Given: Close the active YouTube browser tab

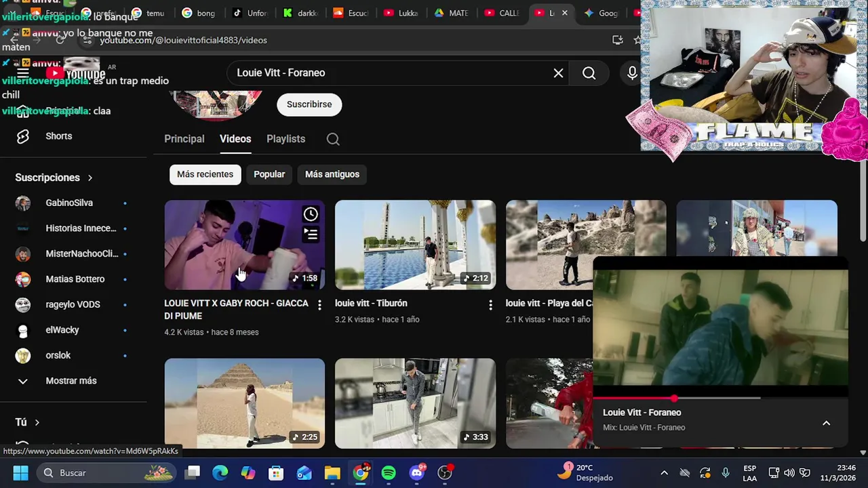Looking at the screenshot, I should point(564,13).
